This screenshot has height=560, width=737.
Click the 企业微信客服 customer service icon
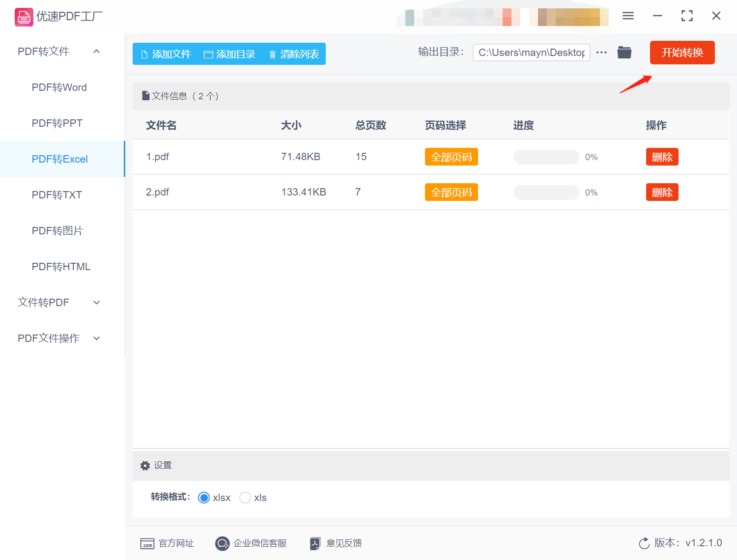[x=223, y=543]
